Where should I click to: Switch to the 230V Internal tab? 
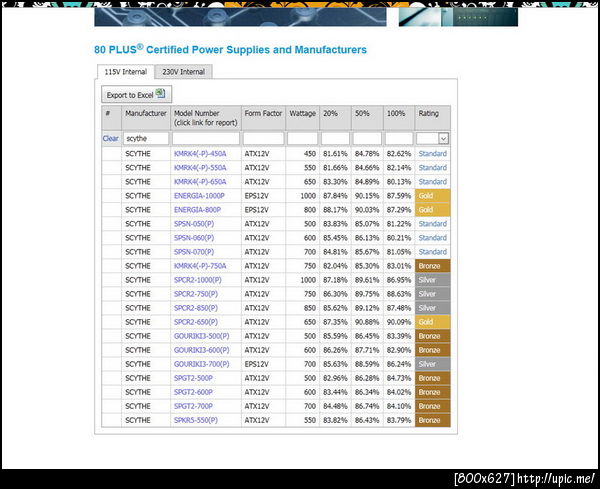click(183, 72)
